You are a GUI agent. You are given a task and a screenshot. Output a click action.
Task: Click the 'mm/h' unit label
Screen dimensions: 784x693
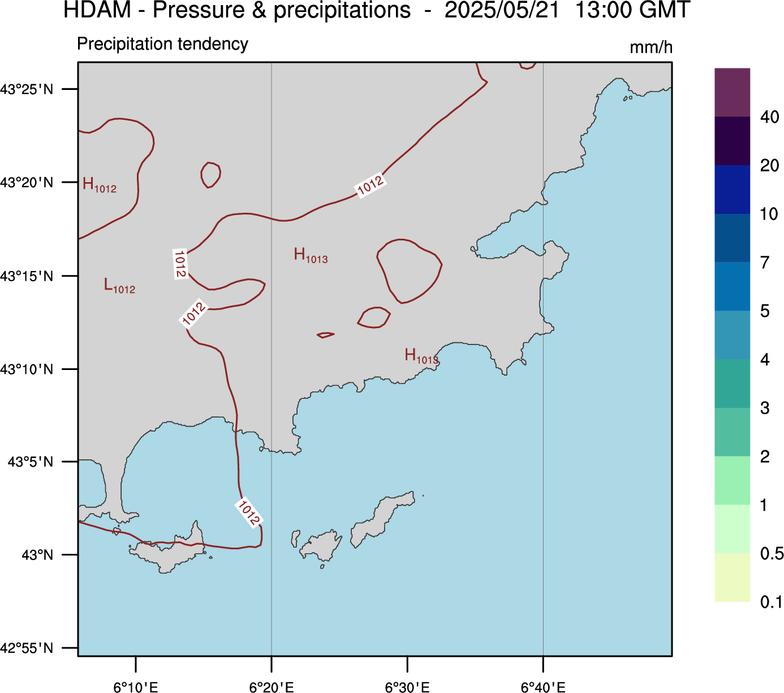coord(651,48)
